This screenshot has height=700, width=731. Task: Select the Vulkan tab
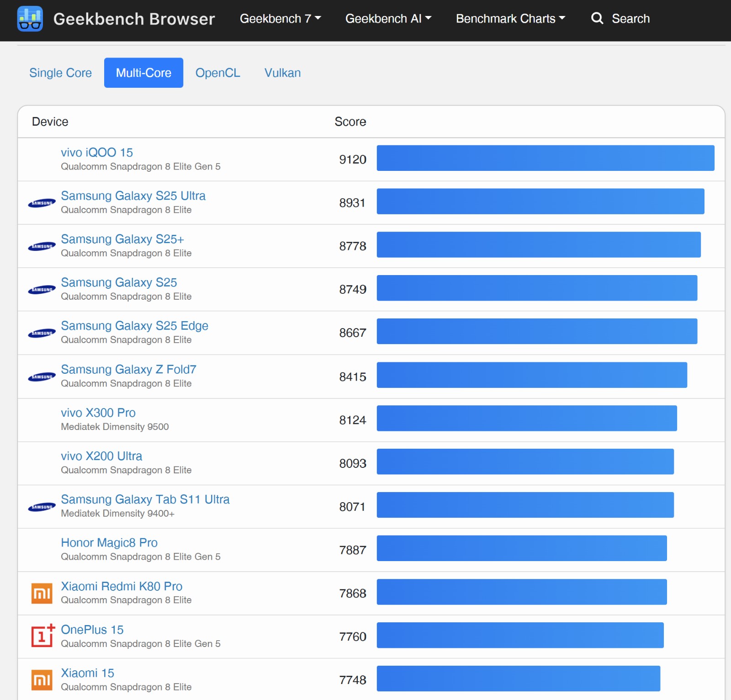coord(283,73)
